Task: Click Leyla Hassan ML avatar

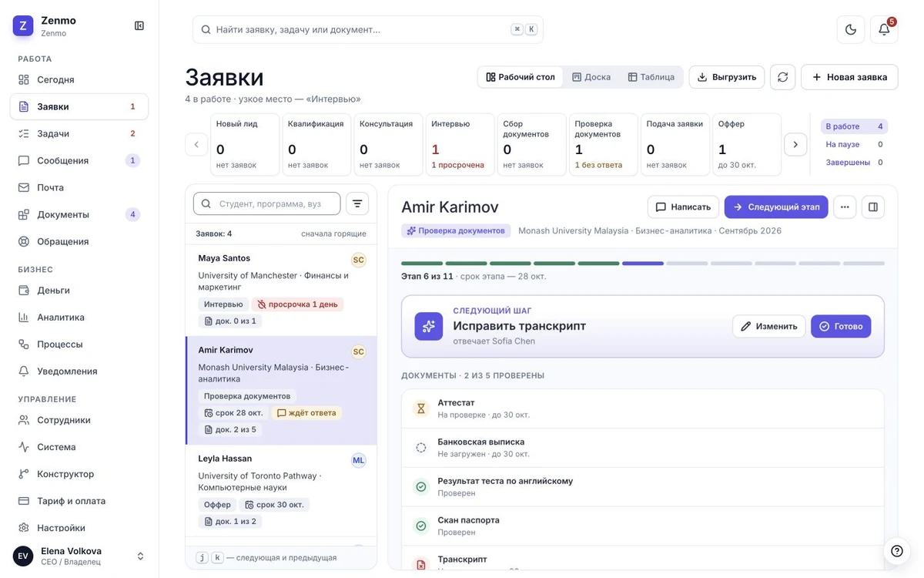Action: [x=359, y=460]
